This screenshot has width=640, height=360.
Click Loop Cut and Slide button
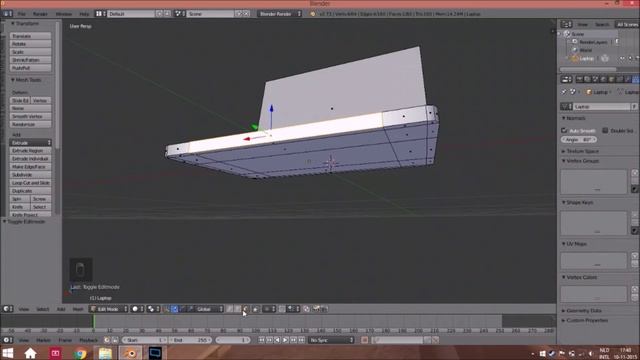click(31, 183)
